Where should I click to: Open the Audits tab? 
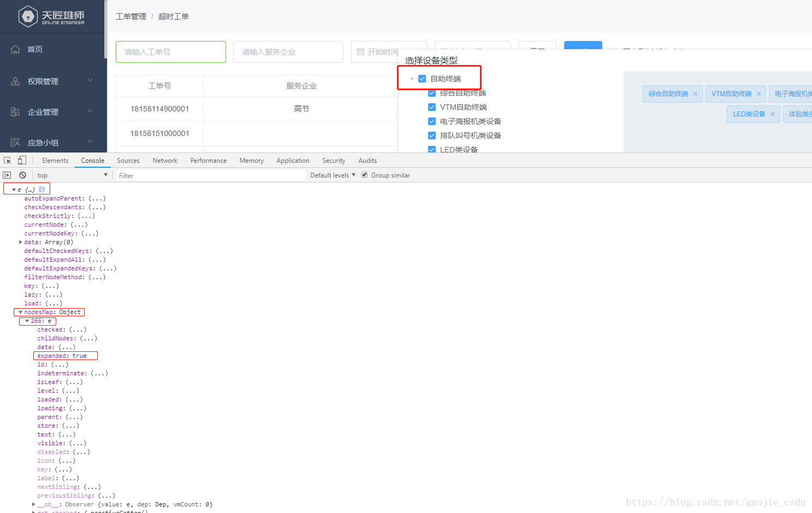[368, 161]
